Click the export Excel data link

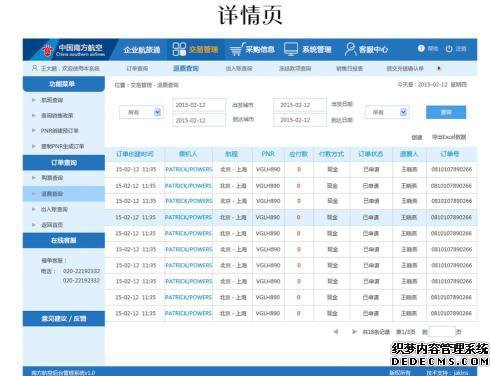449,137
